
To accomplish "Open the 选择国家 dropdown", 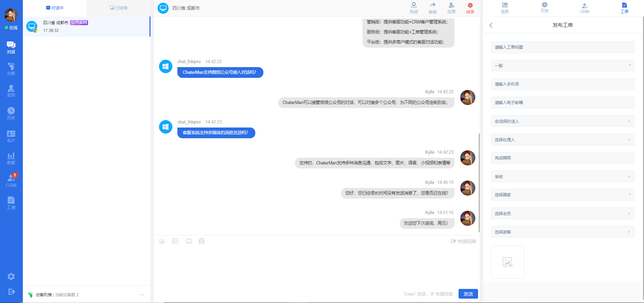I will pyautogui.click(x=563, y=195).
